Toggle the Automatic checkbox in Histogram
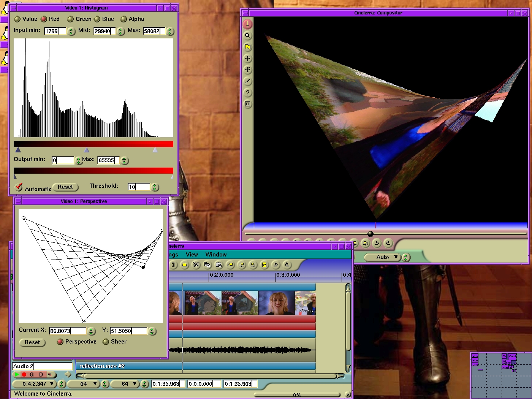This screenshot has height=399, width=532. [19, 187]
